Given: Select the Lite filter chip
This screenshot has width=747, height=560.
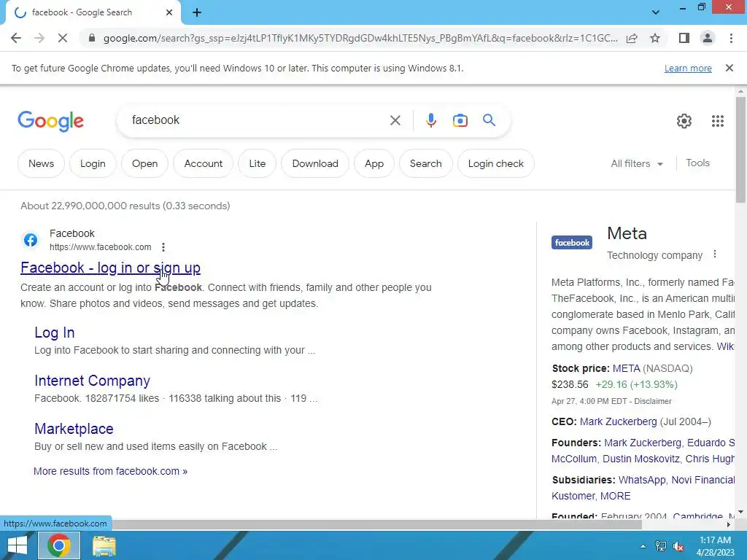Looking at the screenshot, I should coord(258,163).
